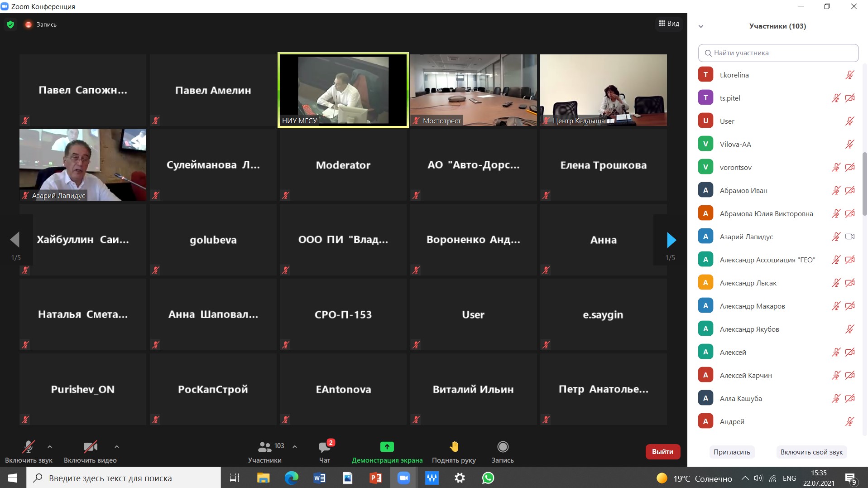Click muted mic icon for Vilova-AA
Viewport: 868px width, 488px height.
[x=850, y=144]
